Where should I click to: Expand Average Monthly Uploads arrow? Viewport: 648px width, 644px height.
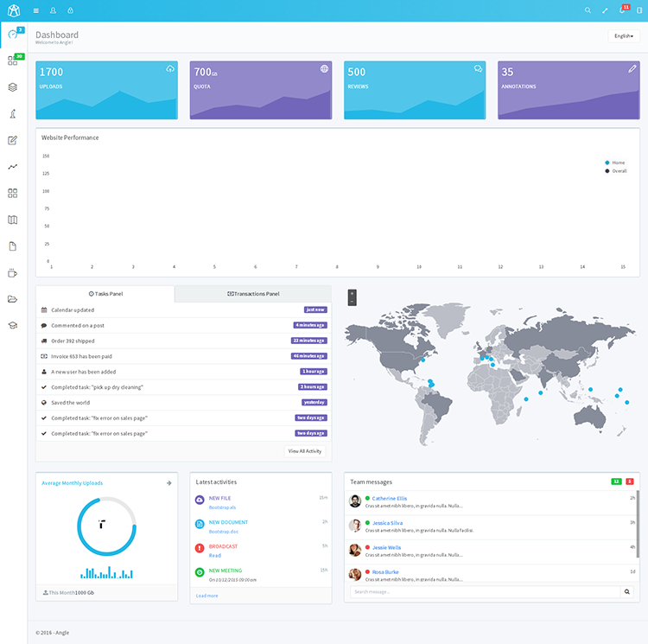tap(169, 483)
